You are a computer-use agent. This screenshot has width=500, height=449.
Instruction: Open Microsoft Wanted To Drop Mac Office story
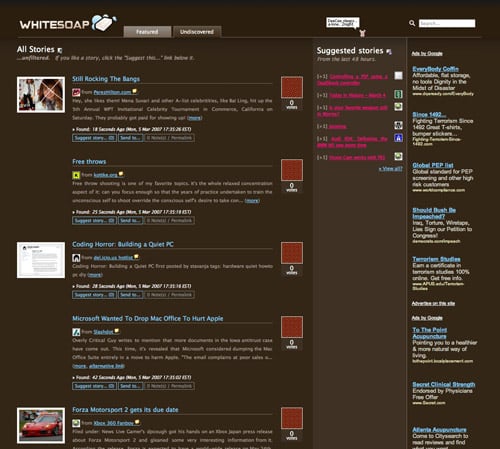(148, 318)
